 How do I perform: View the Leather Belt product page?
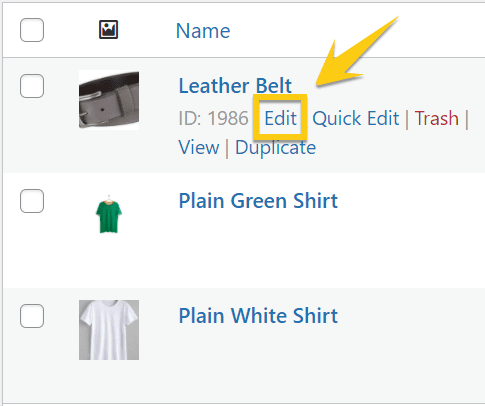(199, 147)
